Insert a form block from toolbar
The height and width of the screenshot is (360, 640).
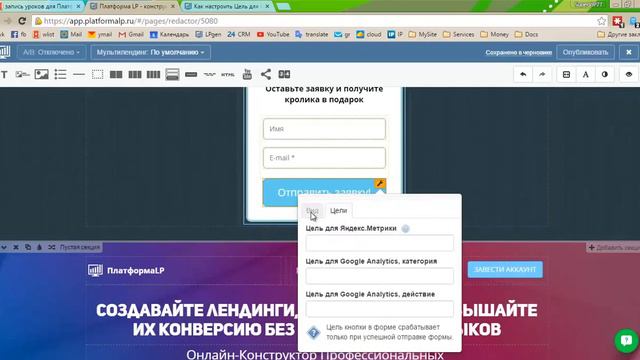[172, 74]
